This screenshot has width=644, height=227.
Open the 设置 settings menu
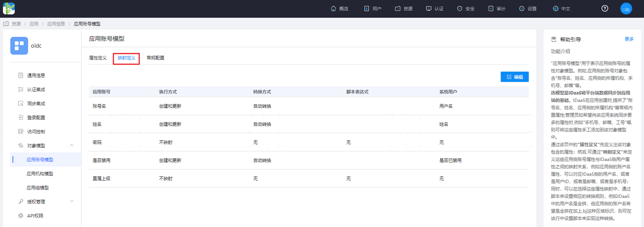point(528,9)
